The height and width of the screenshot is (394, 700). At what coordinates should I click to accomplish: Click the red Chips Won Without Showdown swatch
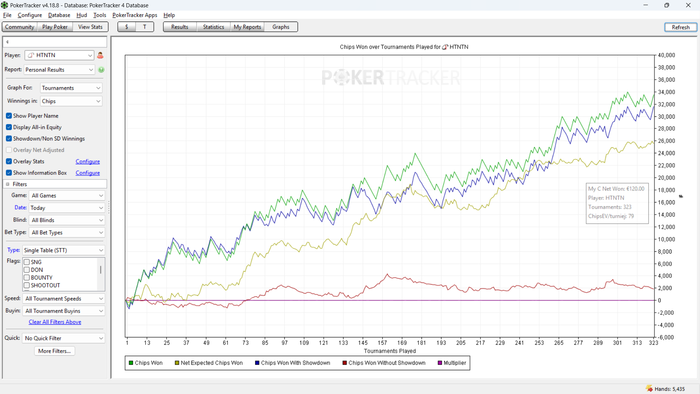[x=345, y=363]
